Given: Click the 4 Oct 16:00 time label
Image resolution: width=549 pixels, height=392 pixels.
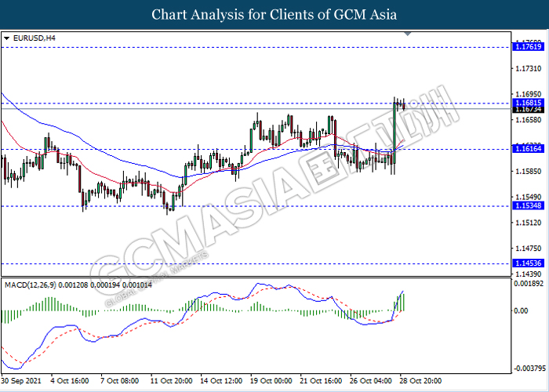Looking at the screenshot, I should pyautogui.click(x=70, y=380).
